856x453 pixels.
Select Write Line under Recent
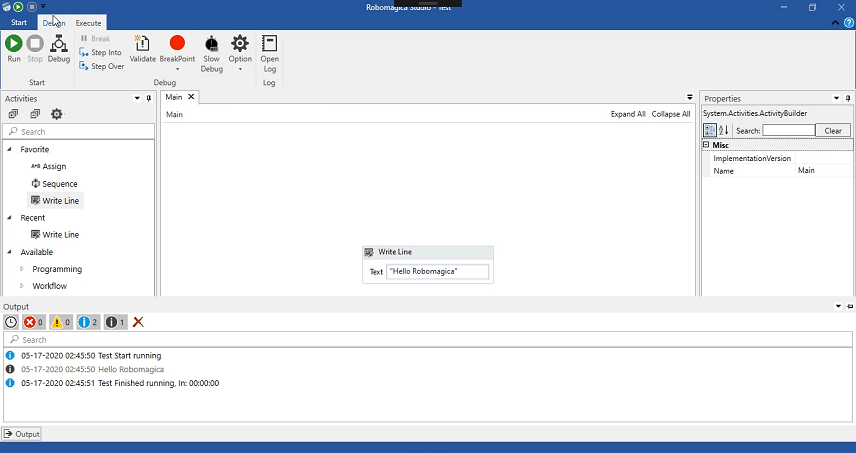(x=55, y=234)
